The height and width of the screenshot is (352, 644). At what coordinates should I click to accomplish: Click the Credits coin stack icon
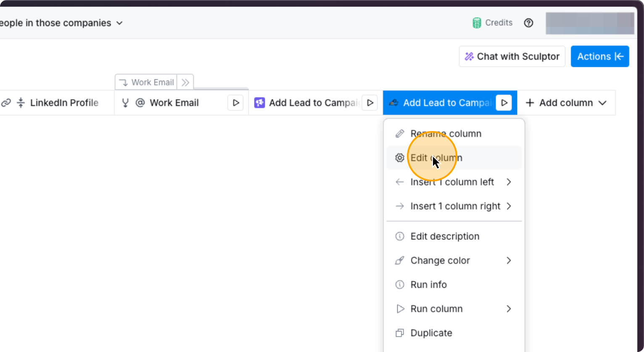click(x=477, y=23)
